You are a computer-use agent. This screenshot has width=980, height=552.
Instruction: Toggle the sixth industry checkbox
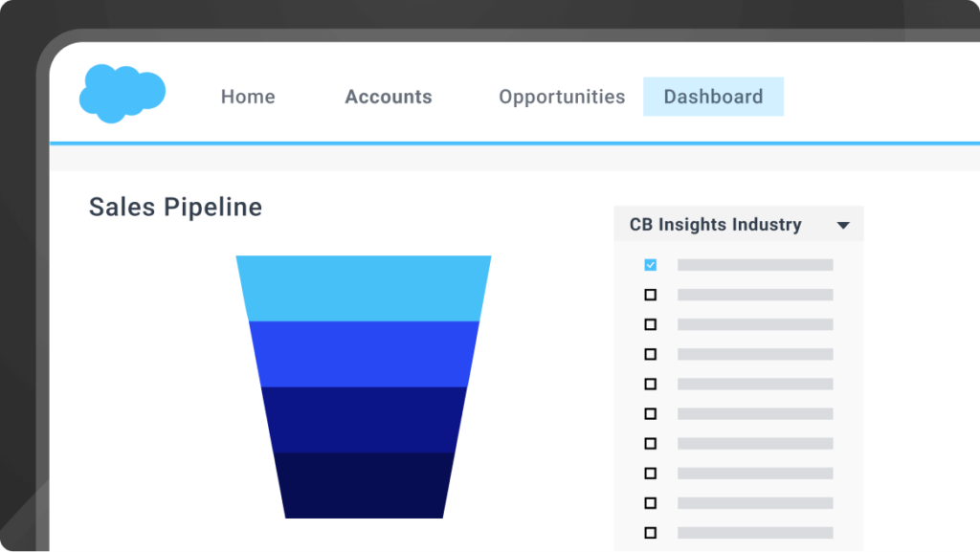click(x=651, y=414)
